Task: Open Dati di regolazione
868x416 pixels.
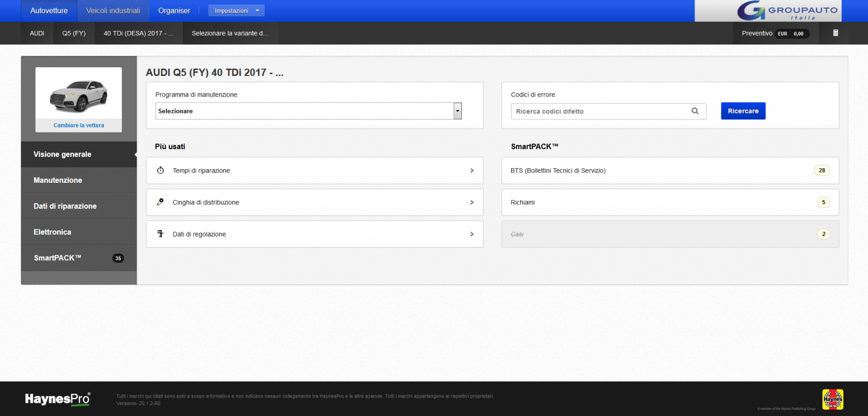Action: [x=315, y=234]
